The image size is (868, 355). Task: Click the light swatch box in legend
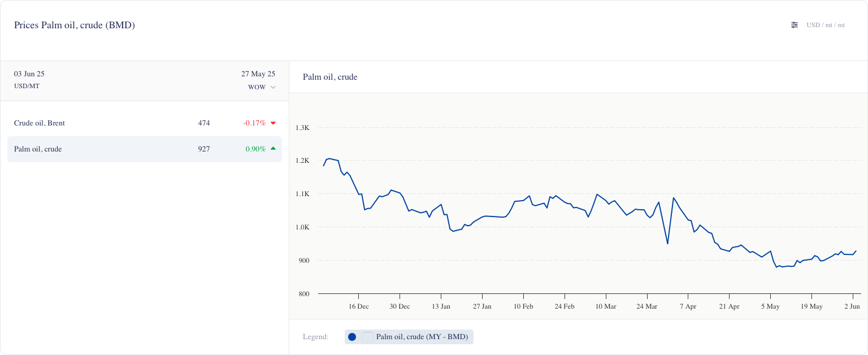[368, 337]
